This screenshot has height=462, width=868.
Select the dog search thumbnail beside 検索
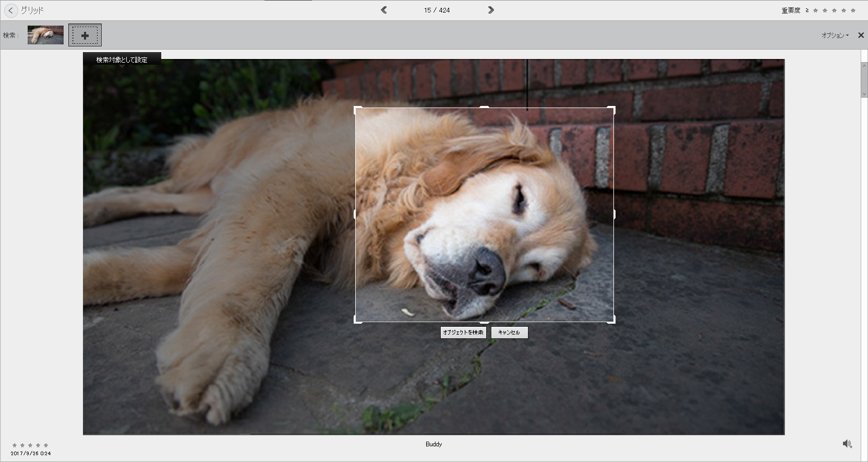click(45, 35)
